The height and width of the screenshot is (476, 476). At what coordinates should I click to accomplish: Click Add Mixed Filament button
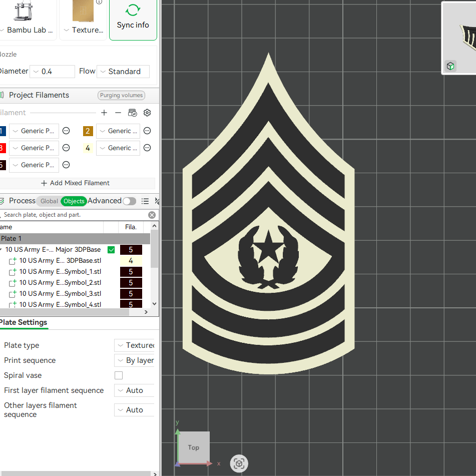tap(75, 183)
